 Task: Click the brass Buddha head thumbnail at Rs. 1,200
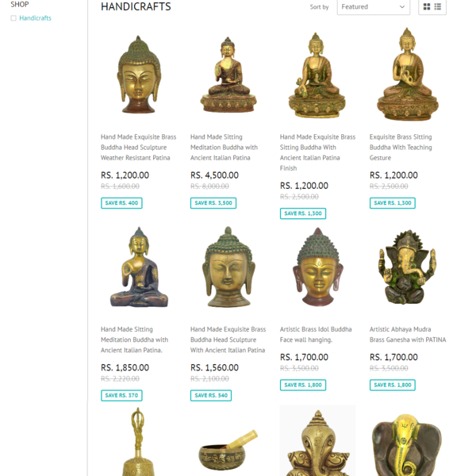[x=139, y=75]
